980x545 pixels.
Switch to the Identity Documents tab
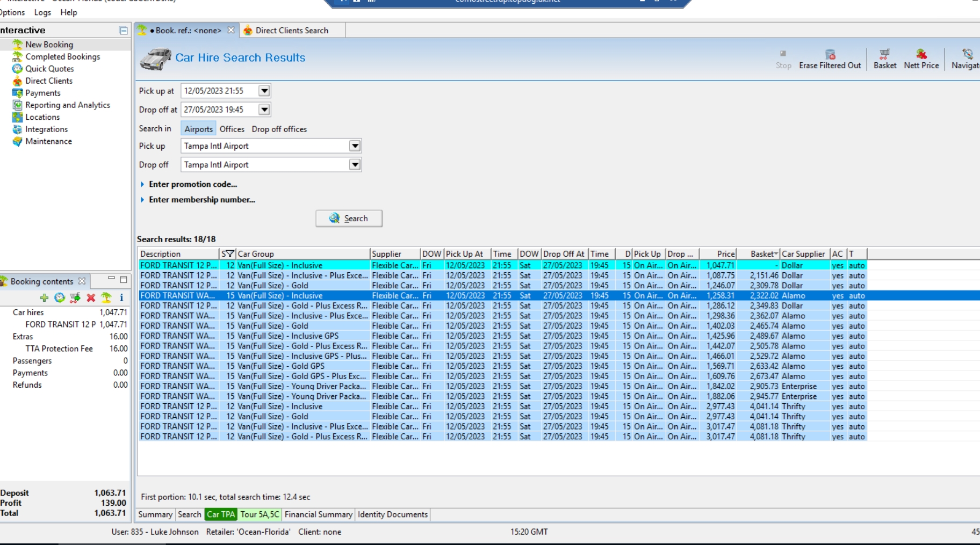(393, 514)
